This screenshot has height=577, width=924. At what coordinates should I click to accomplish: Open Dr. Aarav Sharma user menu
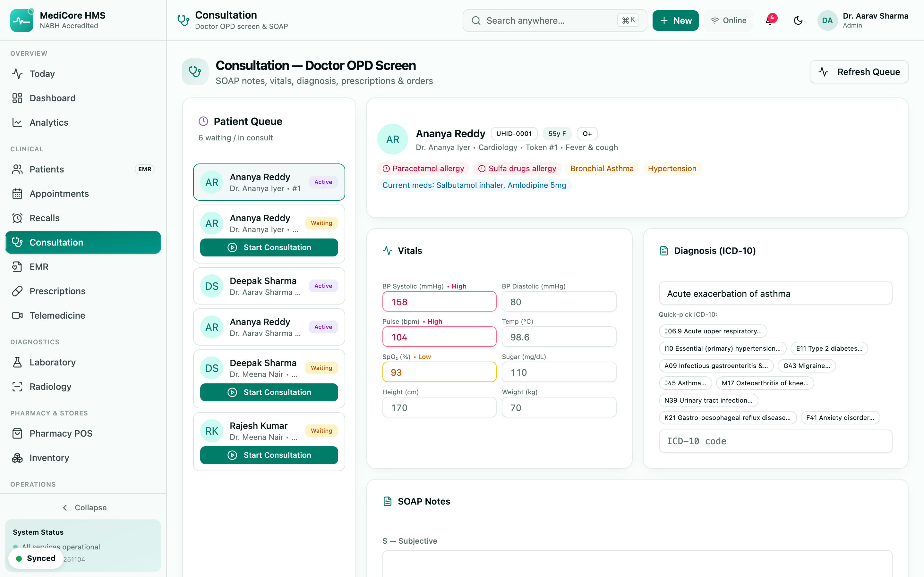tap(863, 21)
